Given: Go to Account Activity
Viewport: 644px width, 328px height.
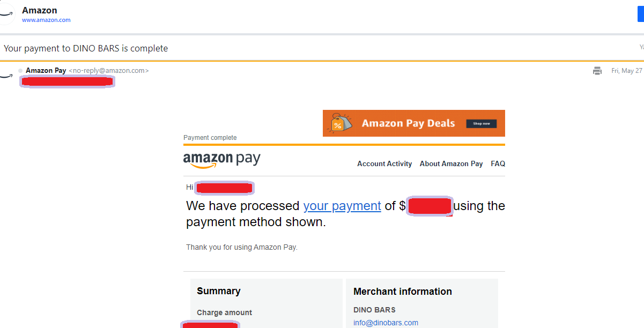Looking at the screenshot, I should point(384,164).
